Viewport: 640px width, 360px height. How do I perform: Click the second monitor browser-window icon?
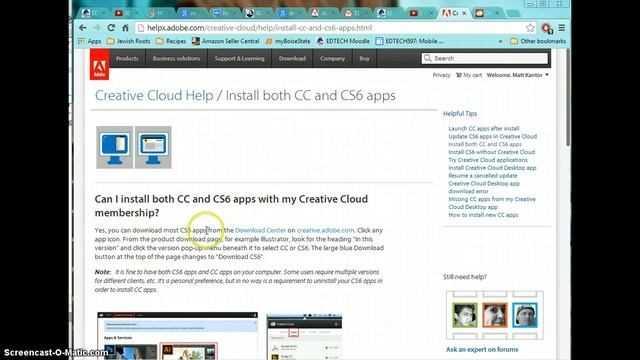point(153,147)
